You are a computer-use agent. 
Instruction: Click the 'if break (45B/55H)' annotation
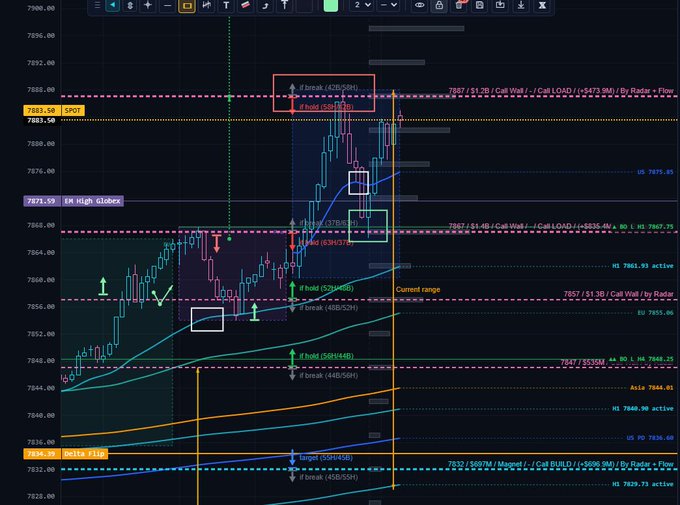point(328,477)
